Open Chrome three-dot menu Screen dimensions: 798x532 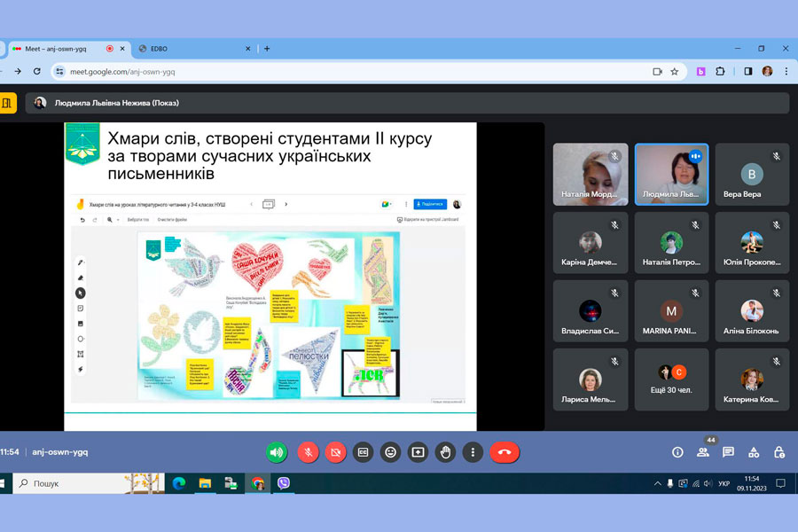786,72
